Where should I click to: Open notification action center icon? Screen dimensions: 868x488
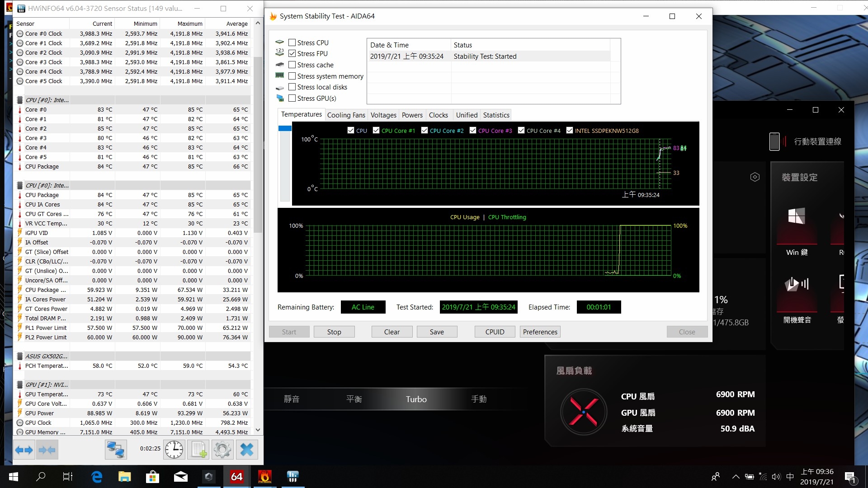click(x=850, y=477)
